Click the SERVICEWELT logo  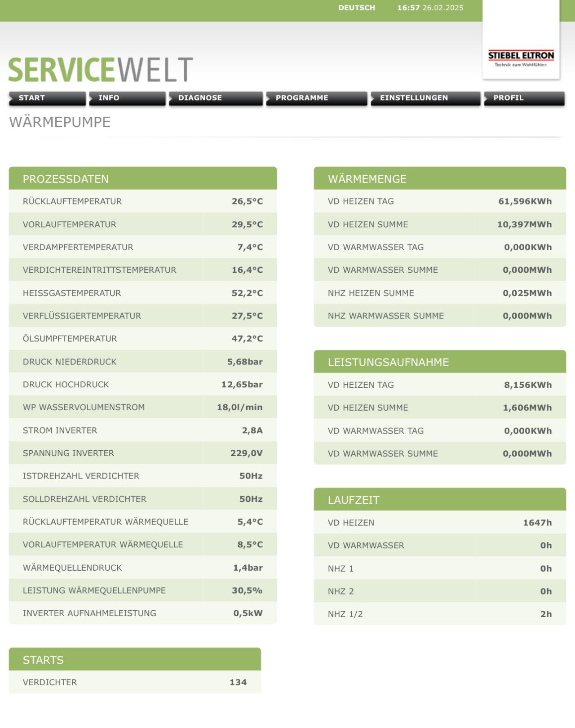[101, 70]
